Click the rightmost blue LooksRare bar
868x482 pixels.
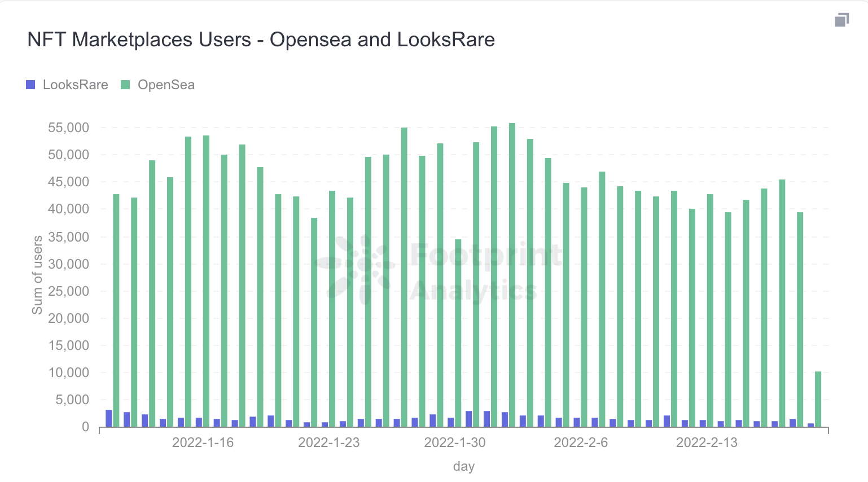(811, 425)
